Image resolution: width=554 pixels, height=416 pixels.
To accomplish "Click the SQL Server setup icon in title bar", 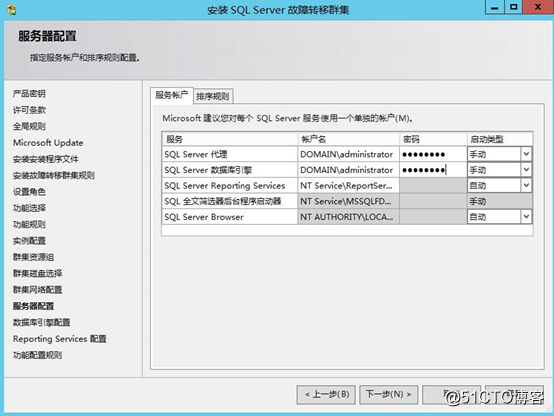I will coord(11,10).
